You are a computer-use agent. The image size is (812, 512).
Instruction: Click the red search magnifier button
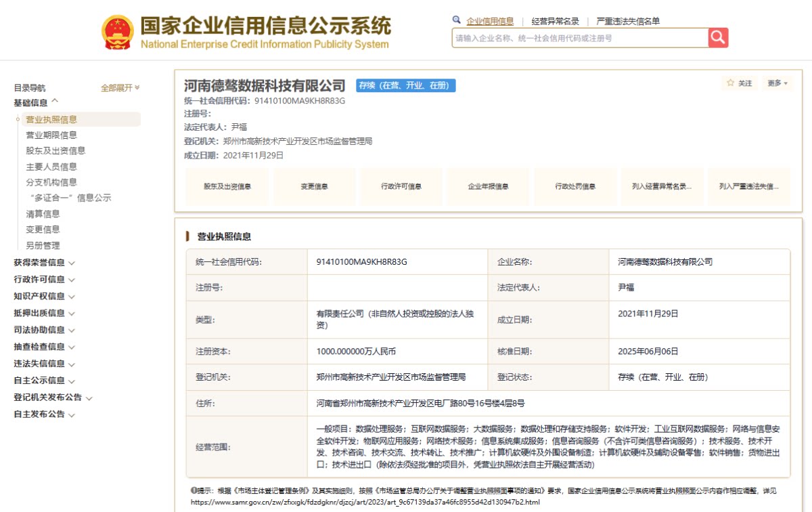coord(718,38)
